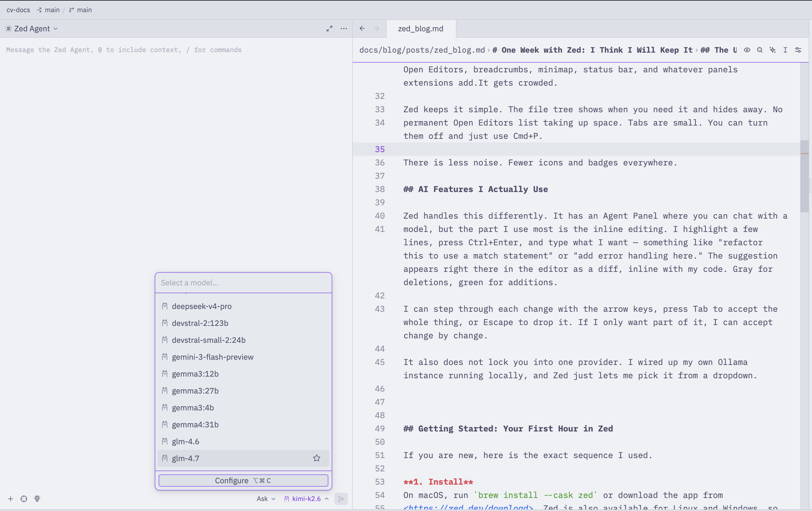The height and width of the screenshot is (511, 812).
Task: Click line number 49 in the gutter
Action: (380, 429)
